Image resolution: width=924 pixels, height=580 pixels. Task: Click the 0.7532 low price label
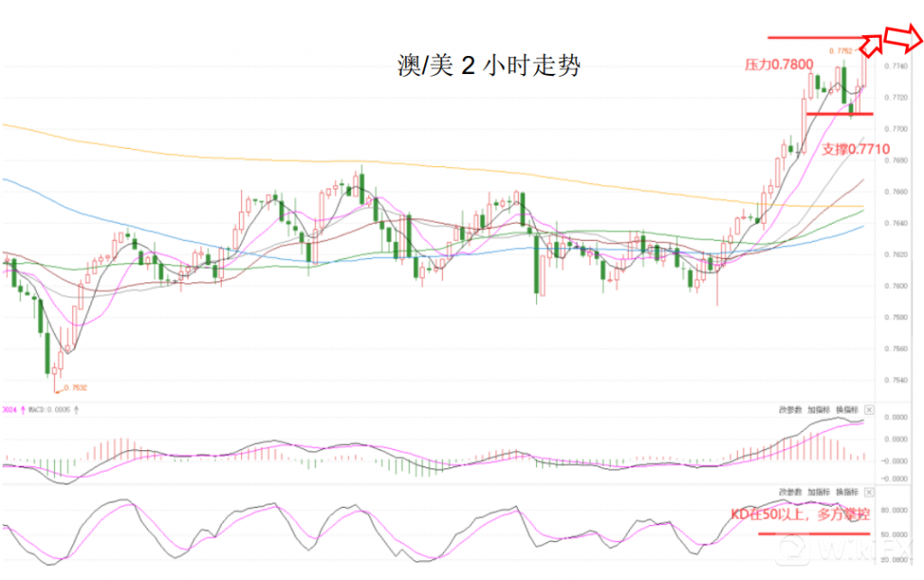(x=76, y=388)
